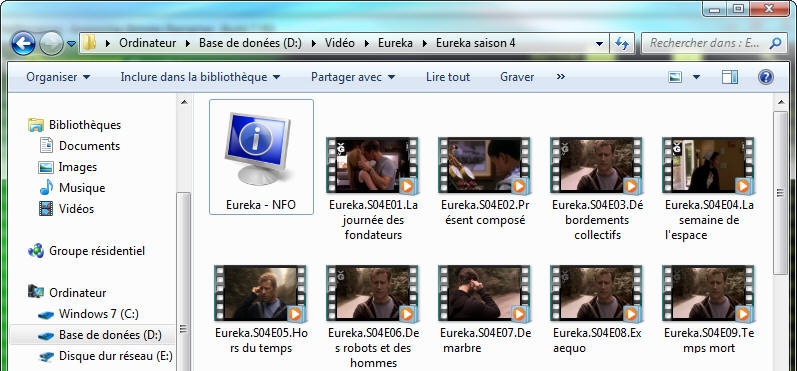
Task: Click the Forward navigation arrow
Action: click(x=52, y=43)
